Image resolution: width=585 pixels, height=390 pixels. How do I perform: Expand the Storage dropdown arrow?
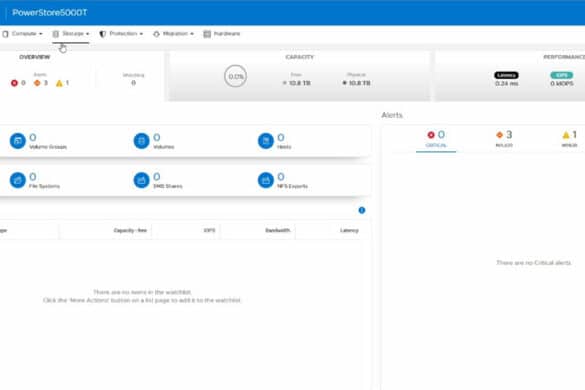88,34
